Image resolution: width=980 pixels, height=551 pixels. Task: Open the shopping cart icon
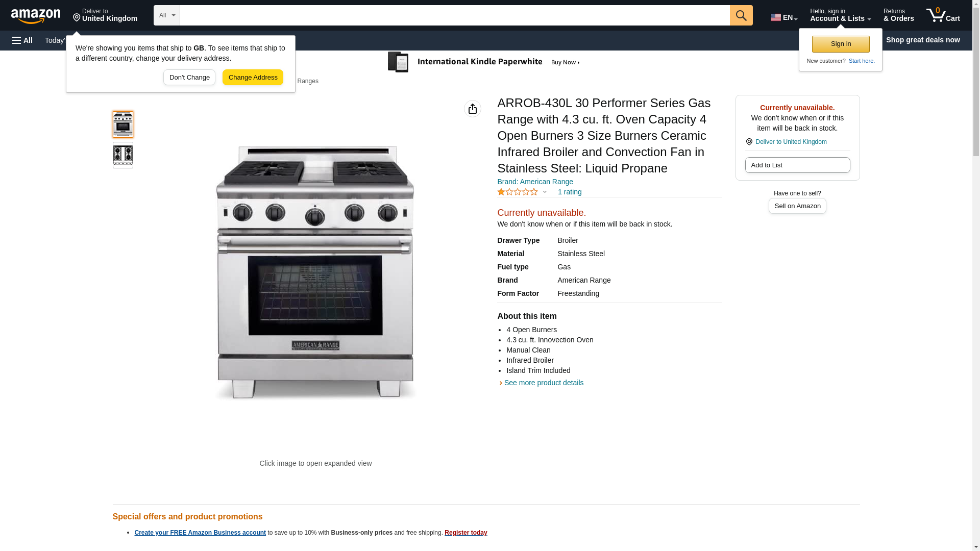click(x=943, y=15)
